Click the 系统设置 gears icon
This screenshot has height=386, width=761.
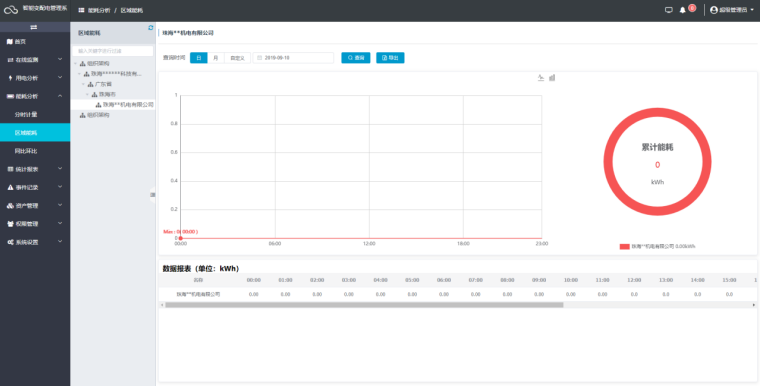point(10,242)
